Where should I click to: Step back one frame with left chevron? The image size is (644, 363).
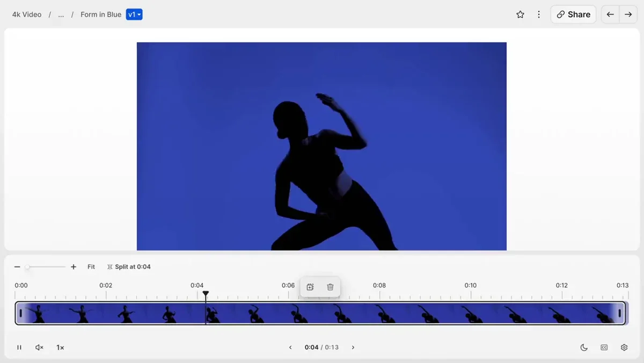pyautogui.click(x=290, y=347)
